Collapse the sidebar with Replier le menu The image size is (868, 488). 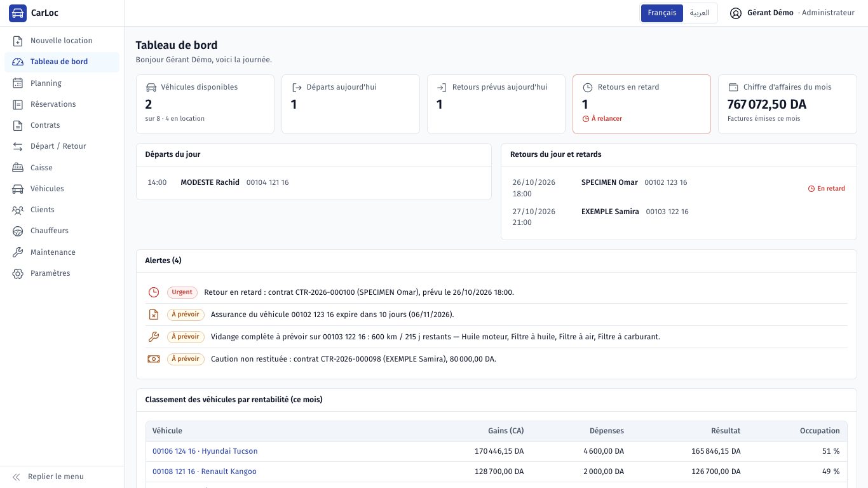click(62, 477)
